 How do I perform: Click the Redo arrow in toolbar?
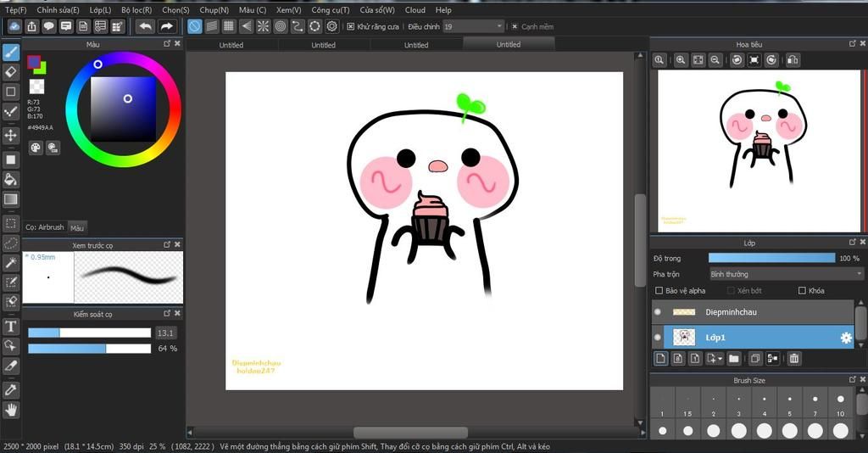click(166, 26)
